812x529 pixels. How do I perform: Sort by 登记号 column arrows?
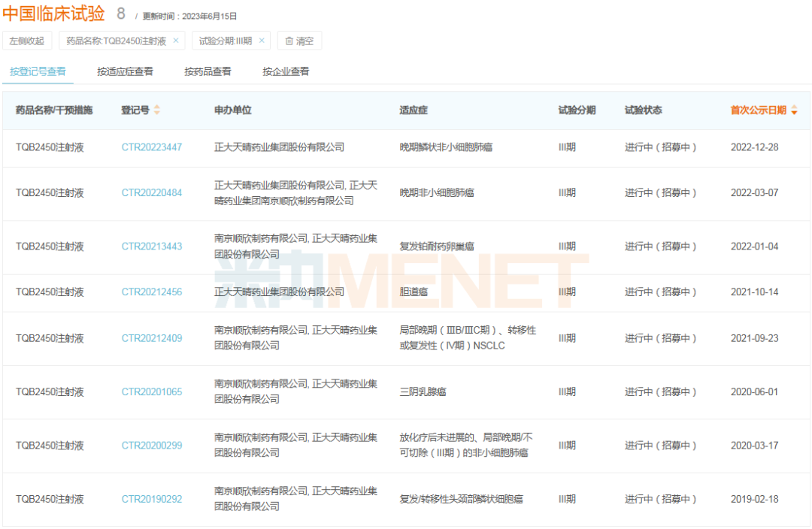click(x=157, y=110)
